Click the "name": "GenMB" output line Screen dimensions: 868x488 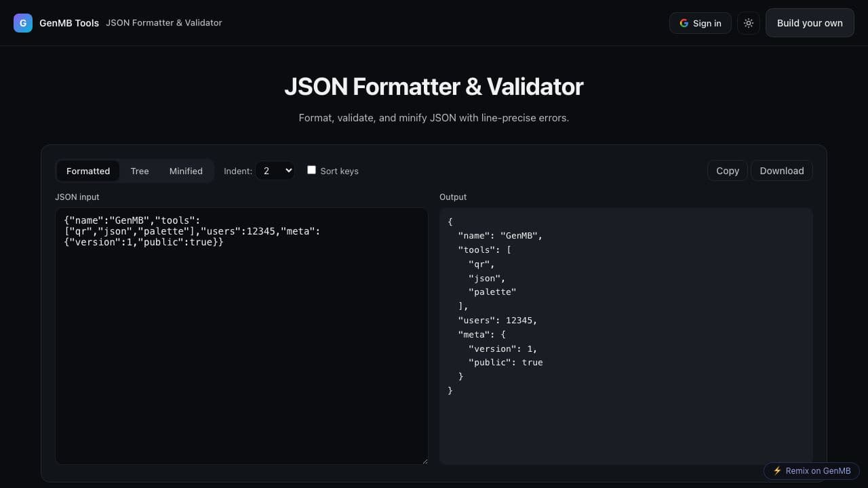[x=500, y=236]
